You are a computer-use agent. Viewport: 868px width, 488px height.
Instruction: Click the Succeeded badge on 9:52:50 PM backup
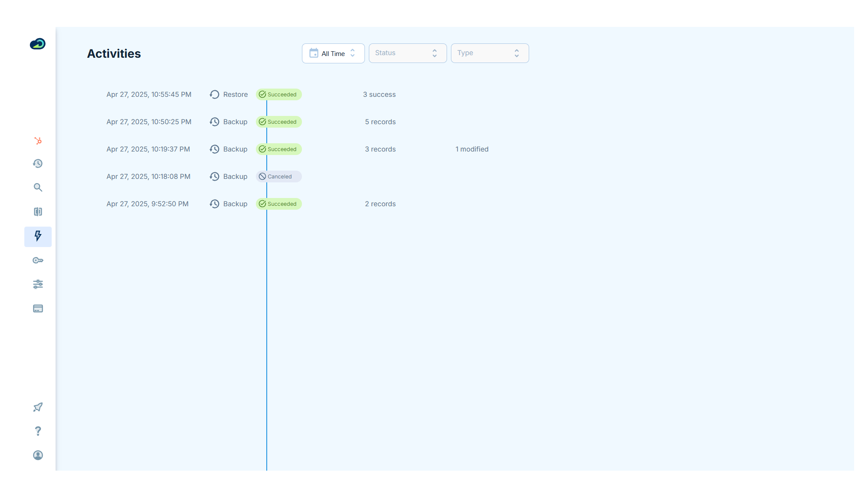[278, 204]
